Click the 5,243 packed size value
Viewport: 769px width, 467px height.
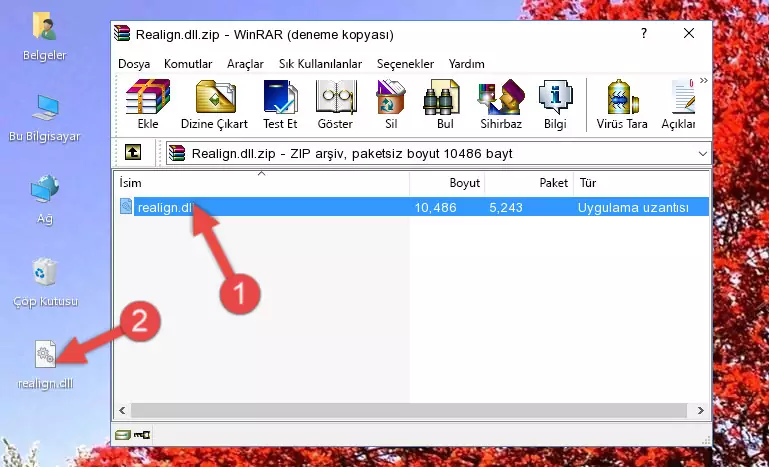pyautogui.click(x=506, y=208)
